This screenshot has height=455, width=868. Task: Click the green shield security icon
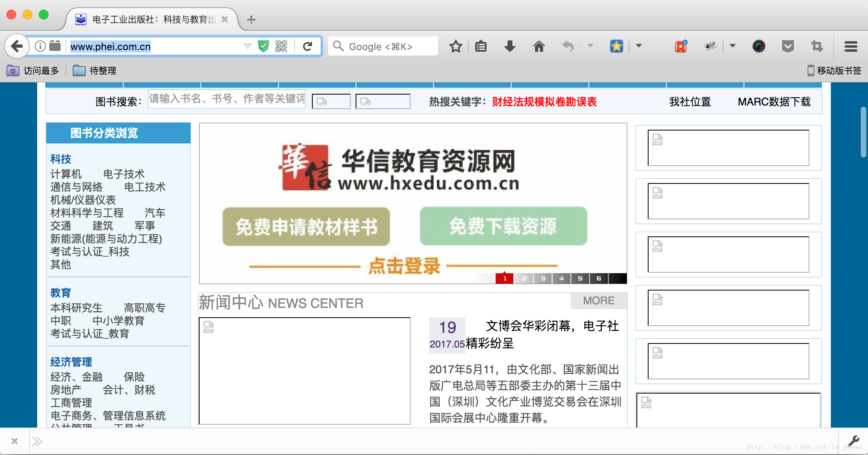[263, 46]
